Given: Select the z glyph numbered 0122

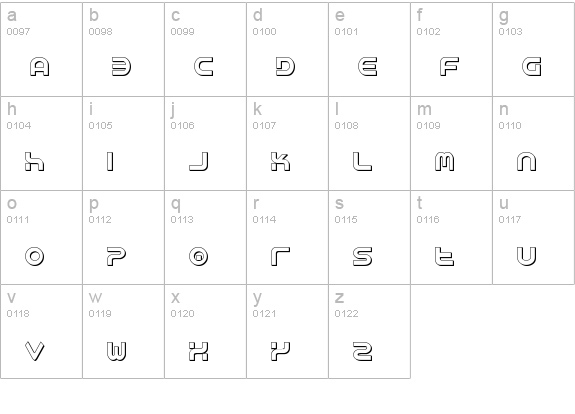Looking at the screenshot, I should tap(363, 351).
